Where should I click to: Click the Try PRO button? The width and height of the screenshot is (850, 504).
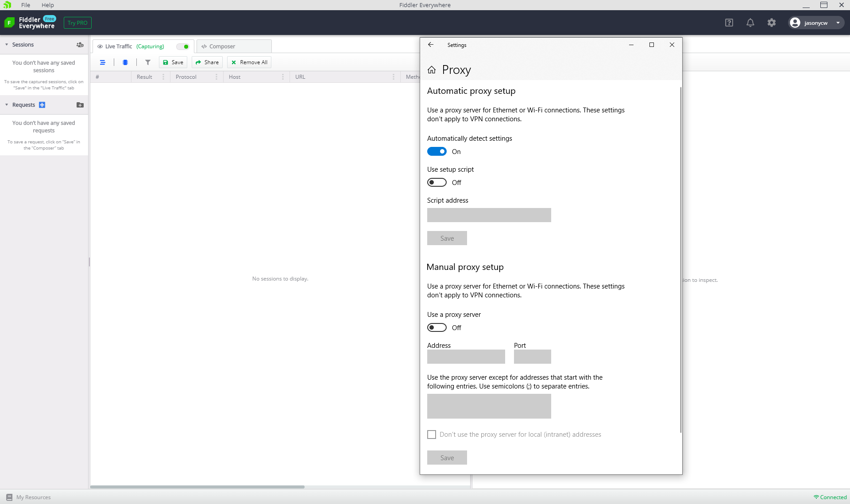point(77,23)
